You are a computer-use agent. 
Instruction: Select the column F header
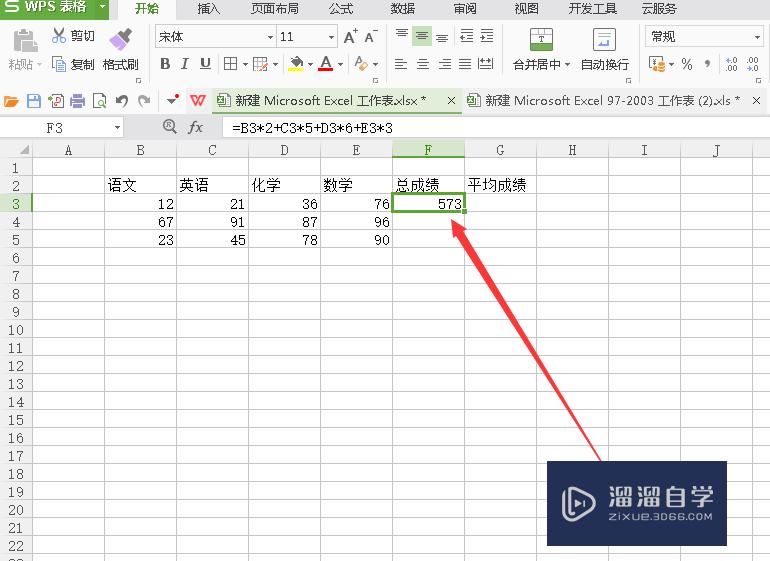428,150
